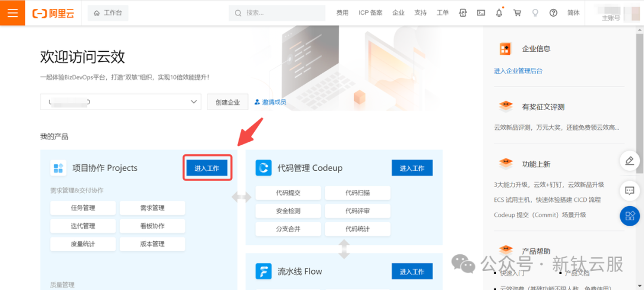
Task: Click the 功能上新 stack icon
Action: pyautogui.click(x=506, y=164)
